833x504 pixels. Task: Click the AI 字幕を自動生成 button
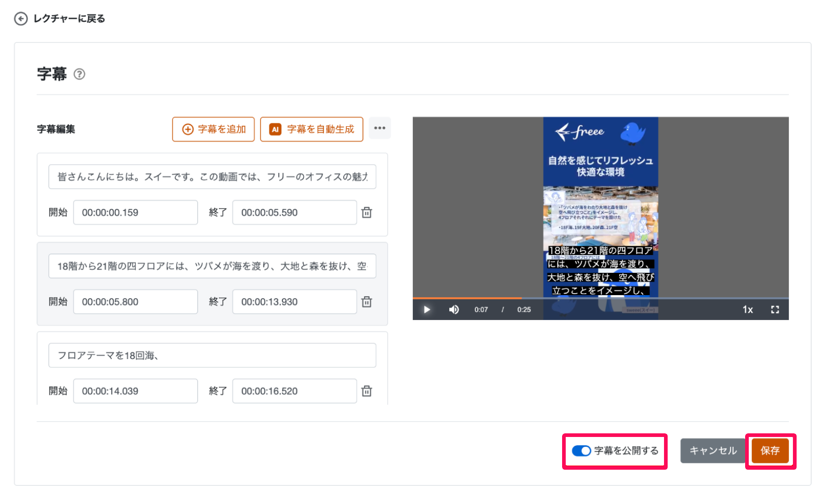(x=311, y=129)
